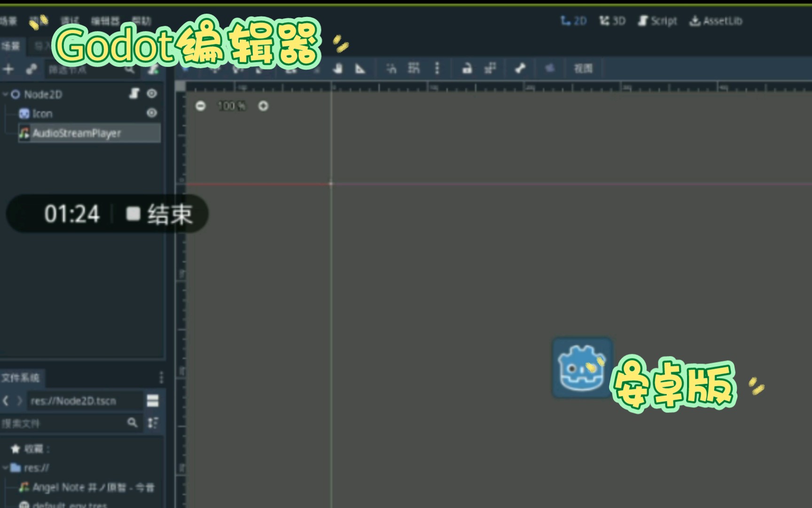Click the instance child scene link icon
This screenshot has height=508, width=812.
pos(31,69)
